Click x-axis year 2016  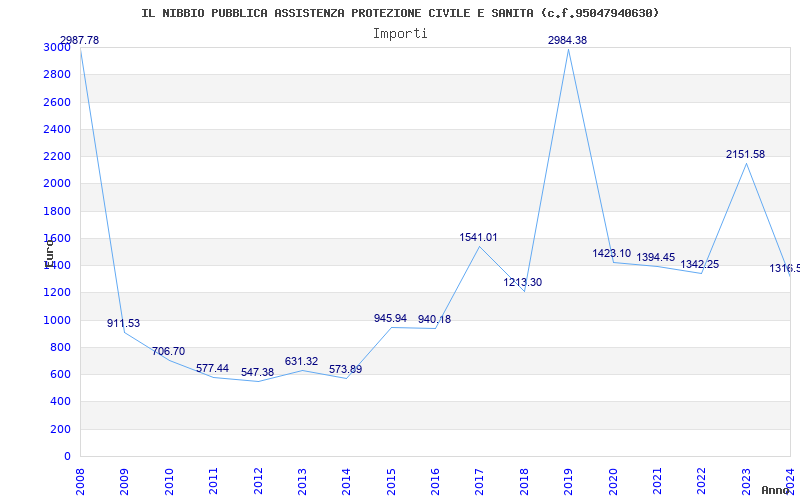[435, 481]
